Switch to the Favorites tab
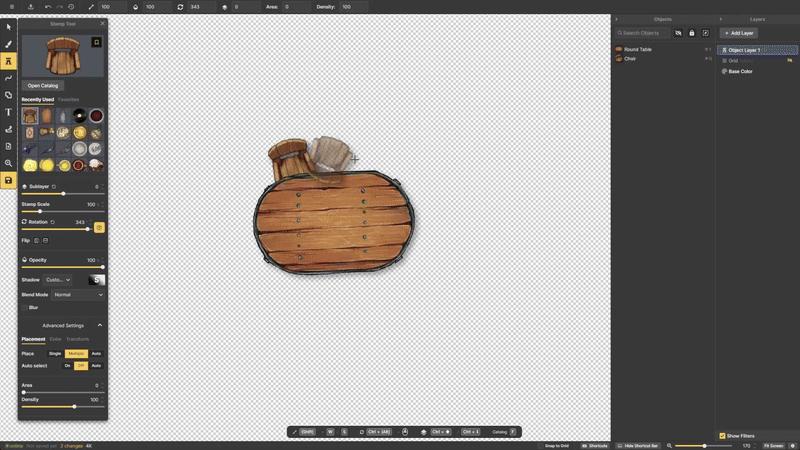The height and width of the screenshot is (450, 800). click(x=68, y=100)
